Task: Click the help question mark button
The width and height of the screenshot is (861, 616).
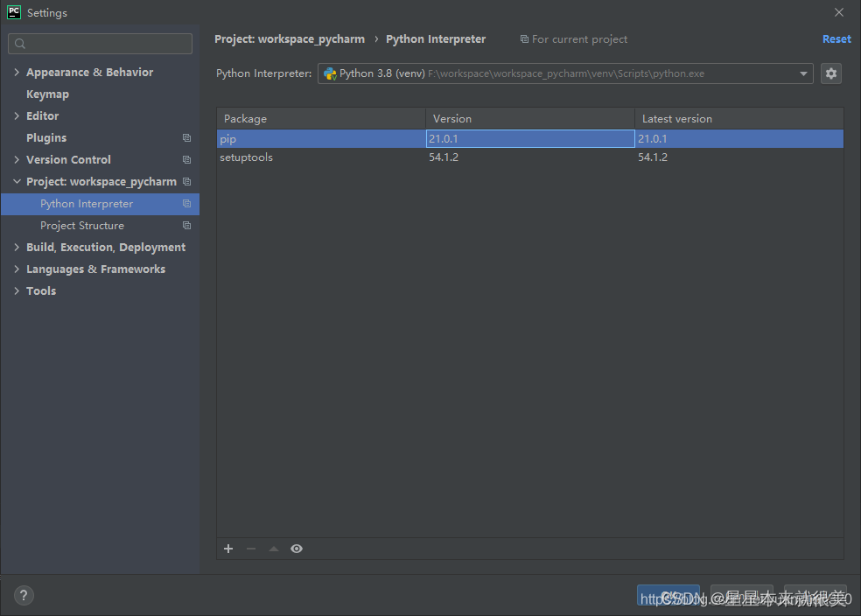Action: (24, 595)
